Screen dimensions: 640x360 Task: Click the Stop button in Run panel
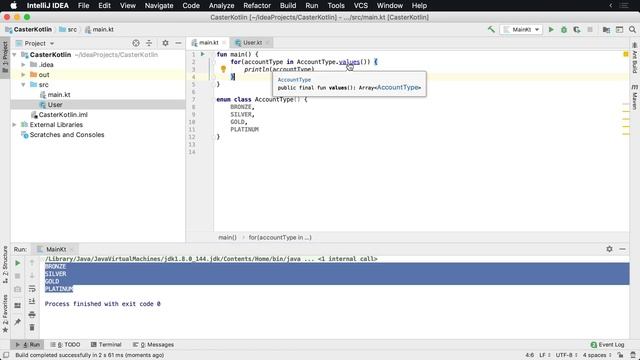(x=18, y=276)
